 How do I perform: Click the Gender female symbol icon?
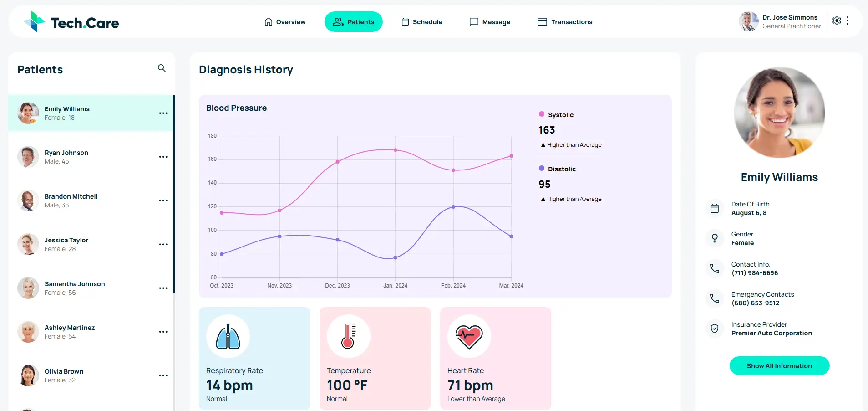715,238
